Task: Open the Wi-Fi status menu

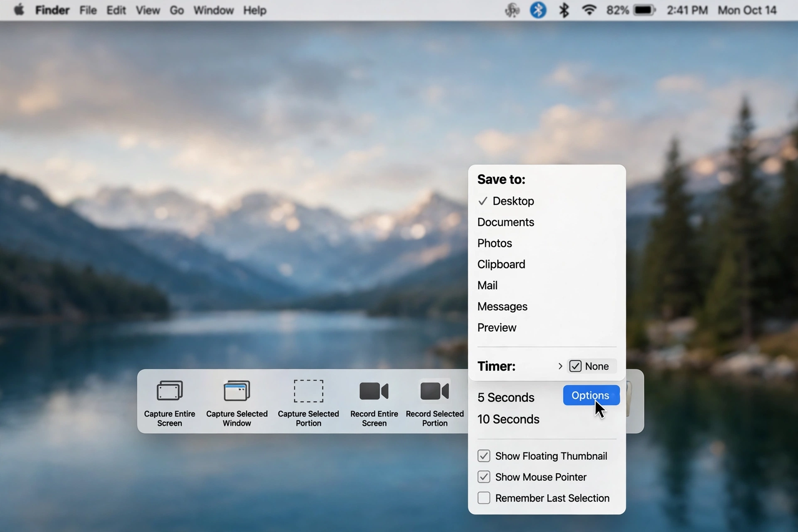Action: [x=589, y=10]
